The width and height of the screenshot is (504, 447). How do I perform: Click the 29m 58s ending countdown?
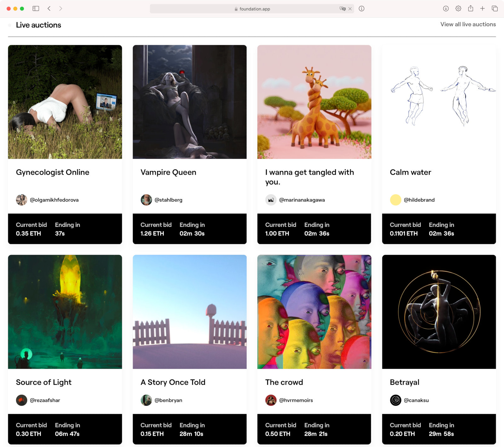coord(442,434)
